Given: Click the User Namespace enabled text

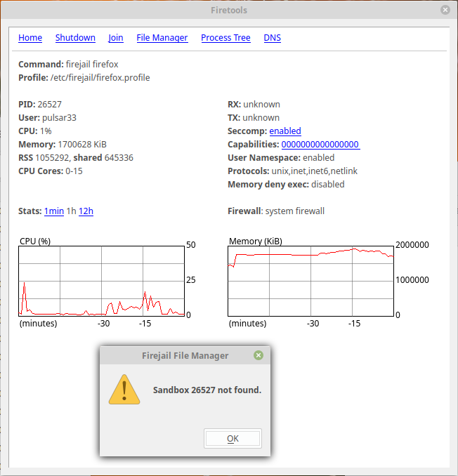Looking at the screenshot, I should 281,157.
